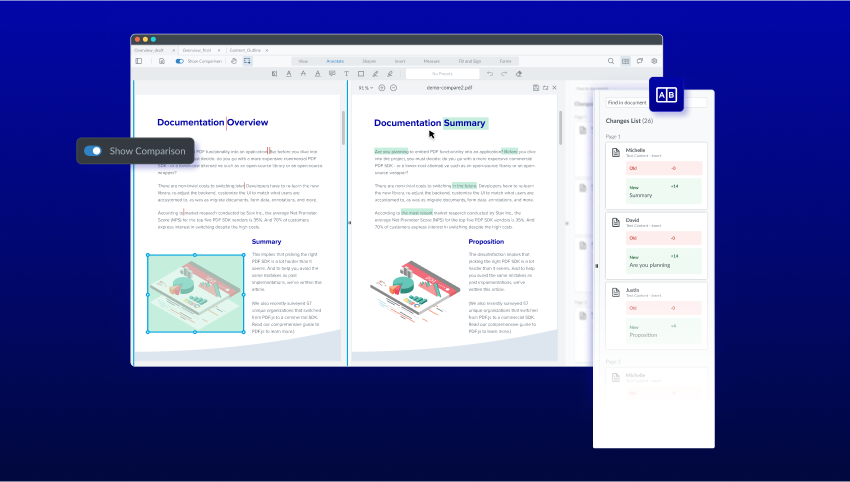Select the eraser tool
The image size is (850, 482).
(x=519, y=74)
